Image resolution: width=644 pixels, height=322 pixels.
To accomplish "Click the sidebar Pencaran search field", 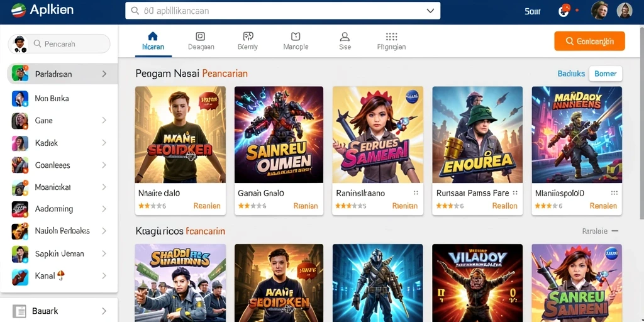I will [x=60, y=43].
